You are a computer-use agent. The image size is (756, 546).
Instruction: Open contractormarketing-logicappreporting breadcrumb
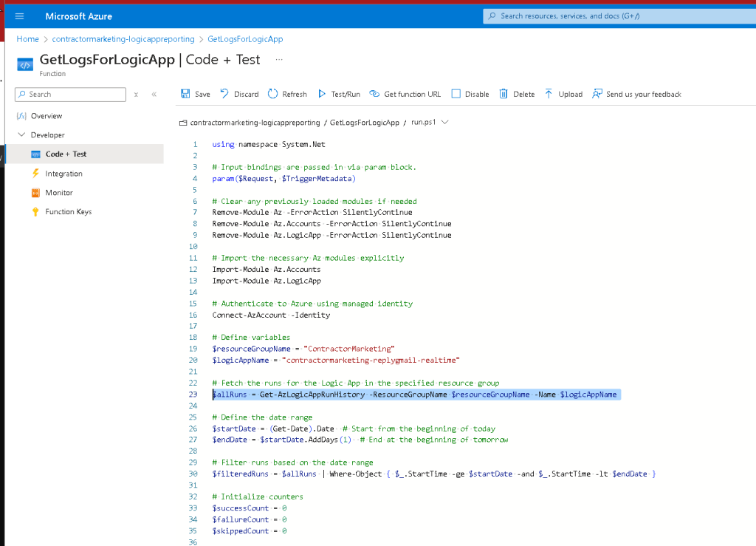click(x=123, y=39)
